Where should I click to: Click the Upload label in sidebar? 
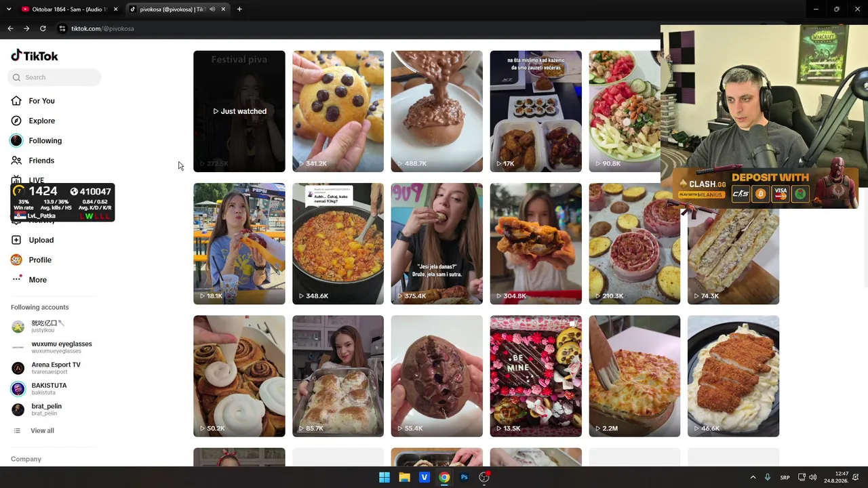[x=41, y=240]
